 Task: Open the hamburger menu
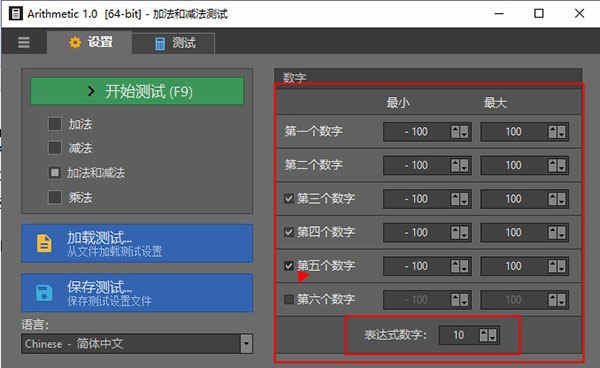click(24, 42)
